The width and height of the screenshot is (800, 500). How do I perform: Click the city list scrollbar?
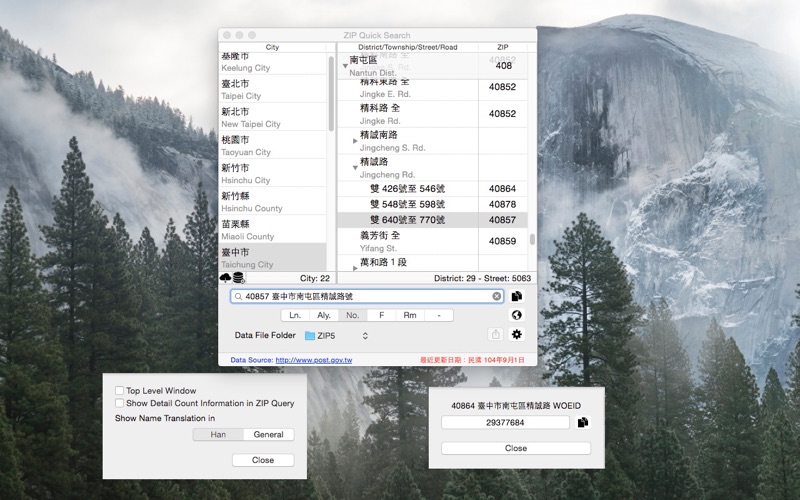[331, 93]
